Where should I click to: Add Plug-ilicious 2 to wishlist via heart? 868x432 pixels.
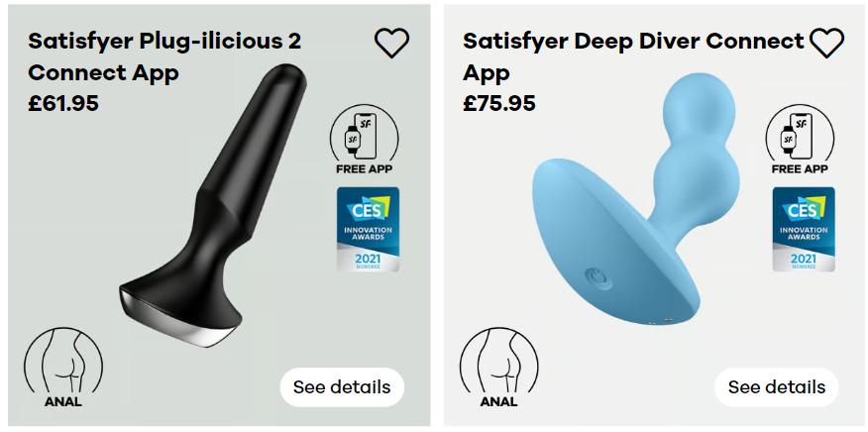pos(391,43)
